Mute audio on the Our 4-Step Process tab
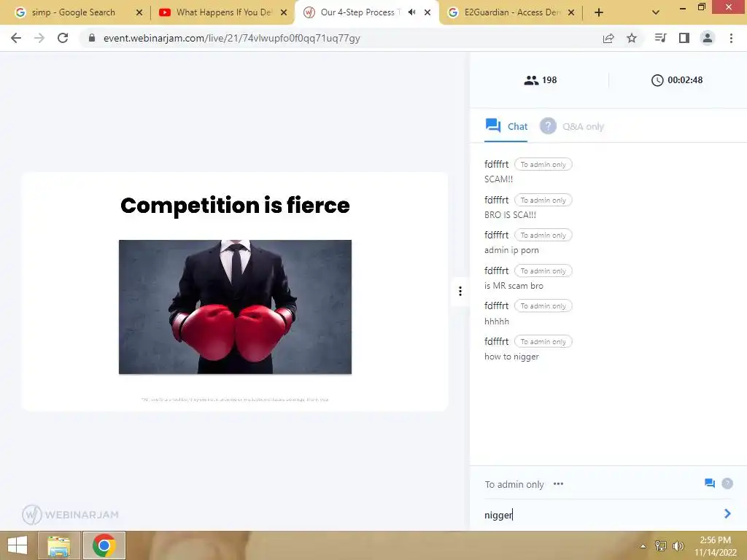The image size is (747, 560). point(412,12)
